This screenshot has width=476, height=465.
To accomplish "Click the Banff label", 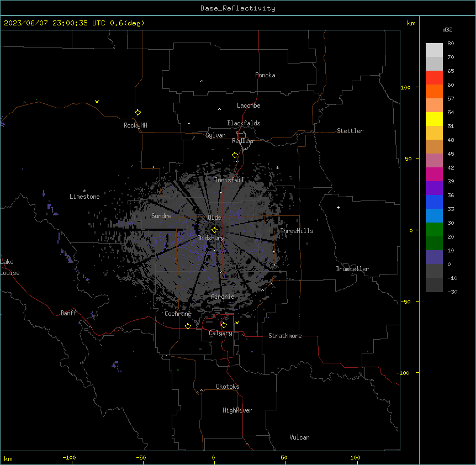I will coord(68,313).
